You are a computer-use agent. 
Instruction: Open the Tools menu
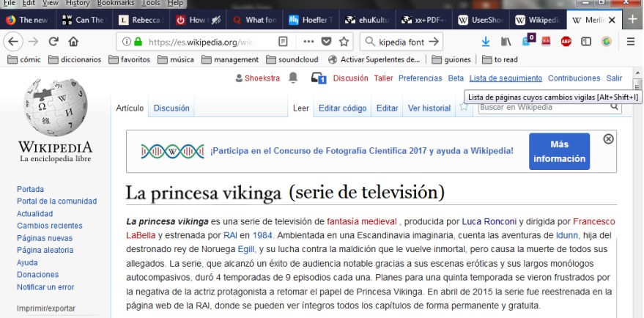[151, 3]
